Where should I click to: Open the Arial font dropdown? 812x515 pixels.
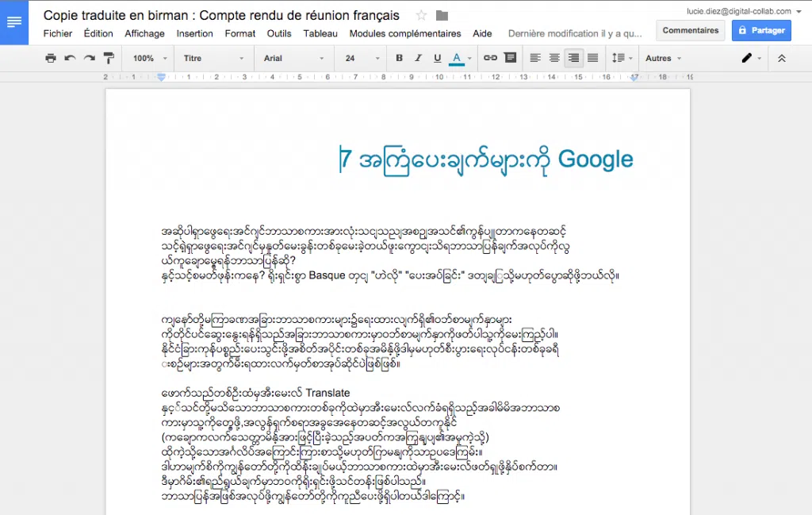tap(293, 58)
